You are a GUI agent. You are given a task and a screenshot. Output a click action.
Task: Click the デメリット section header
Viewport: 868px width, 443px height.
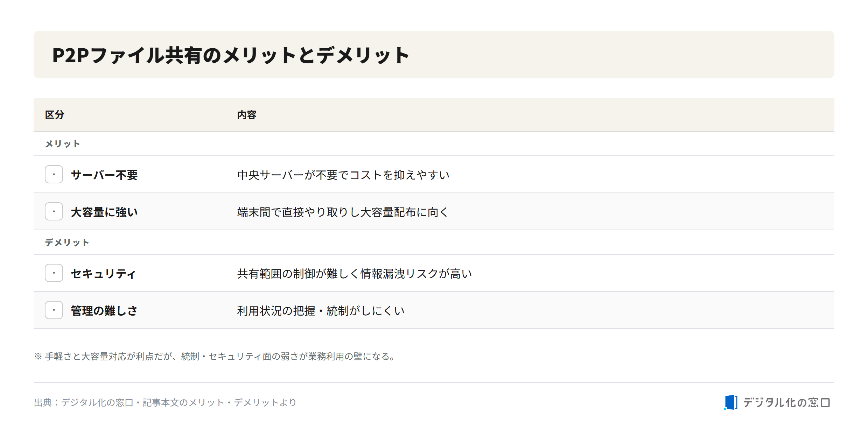67,242
